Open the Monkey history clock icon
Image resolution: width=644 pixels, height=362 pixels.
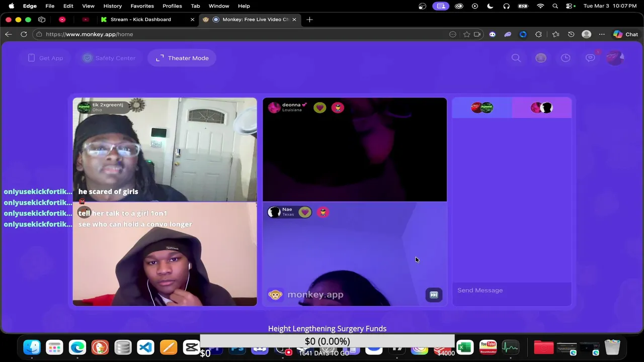tap(566, 58)
